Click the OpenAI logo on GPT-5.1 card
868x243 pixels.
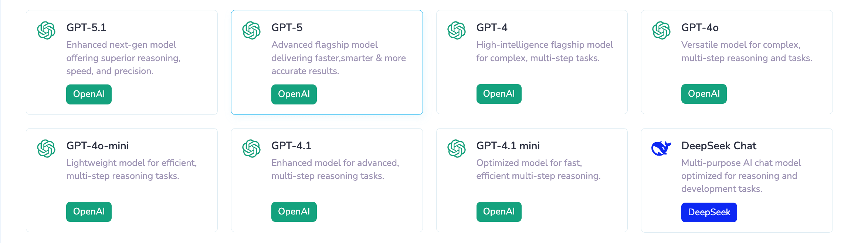[46, 30]
